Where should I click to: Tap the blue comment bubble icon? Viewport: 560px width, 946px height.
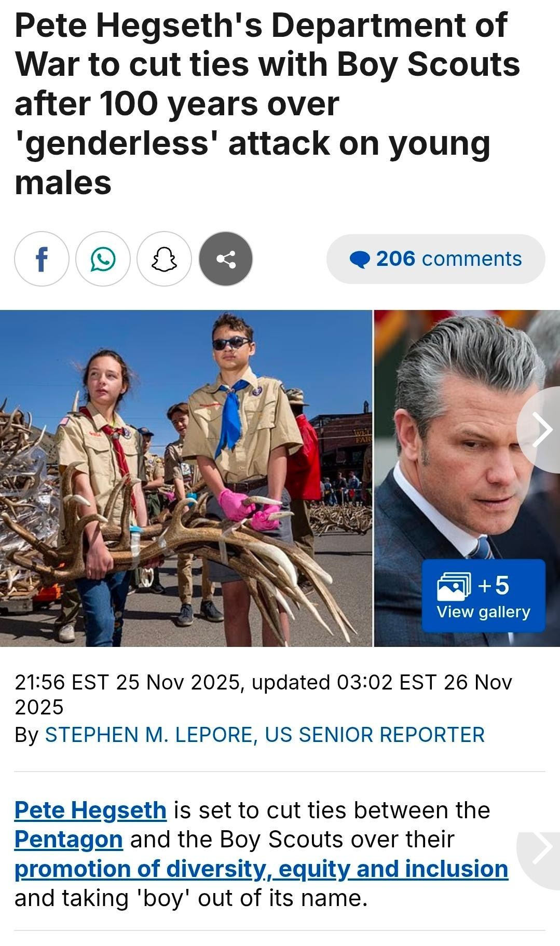[359, 259]
